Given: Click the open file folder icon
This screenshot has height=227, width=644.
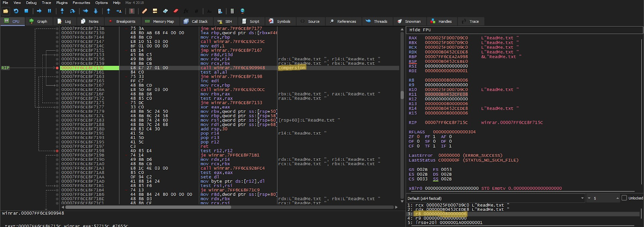Looking at the screenshot, I should (6, 11).
